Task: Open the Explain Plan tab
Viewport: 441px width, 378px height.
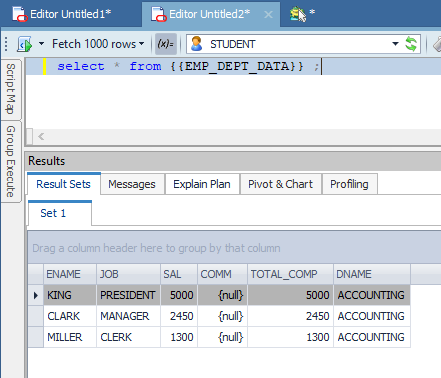Action: tap(202, 184)
